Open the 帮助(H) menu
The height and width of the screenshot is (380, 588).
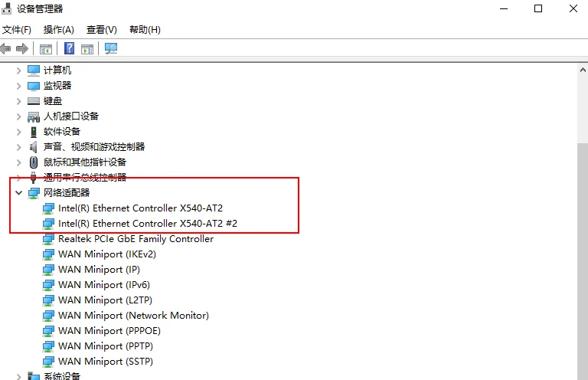coord(145,30)
